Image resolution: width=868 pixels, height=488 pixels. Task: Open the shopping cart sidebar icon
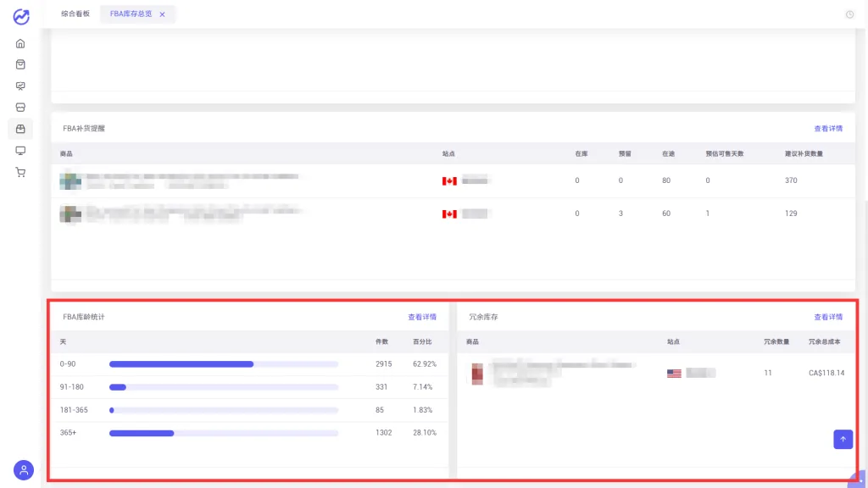[x=20, y=172]
